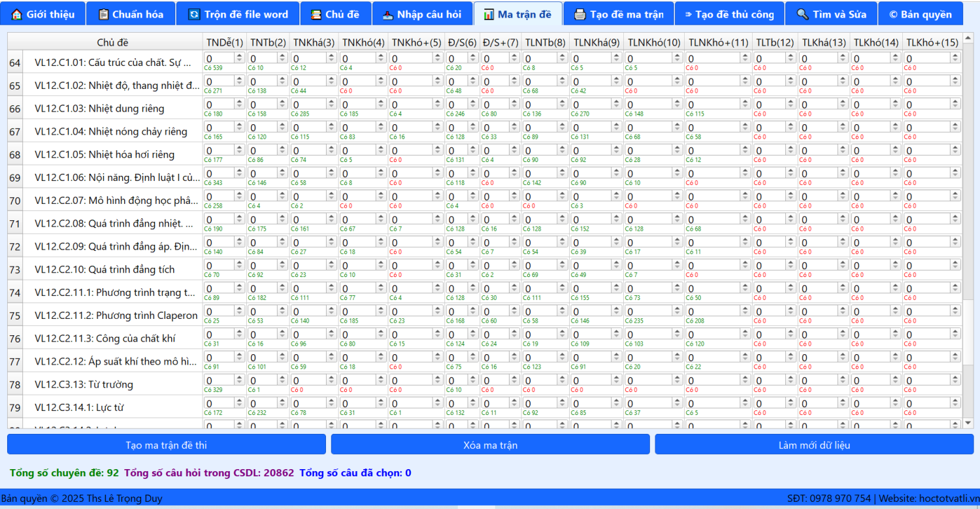Image resolution: width=980 pixels, height=509 pixels.
Task: Click the house icon on Giới thiệu tab
Action: point(17,14)
